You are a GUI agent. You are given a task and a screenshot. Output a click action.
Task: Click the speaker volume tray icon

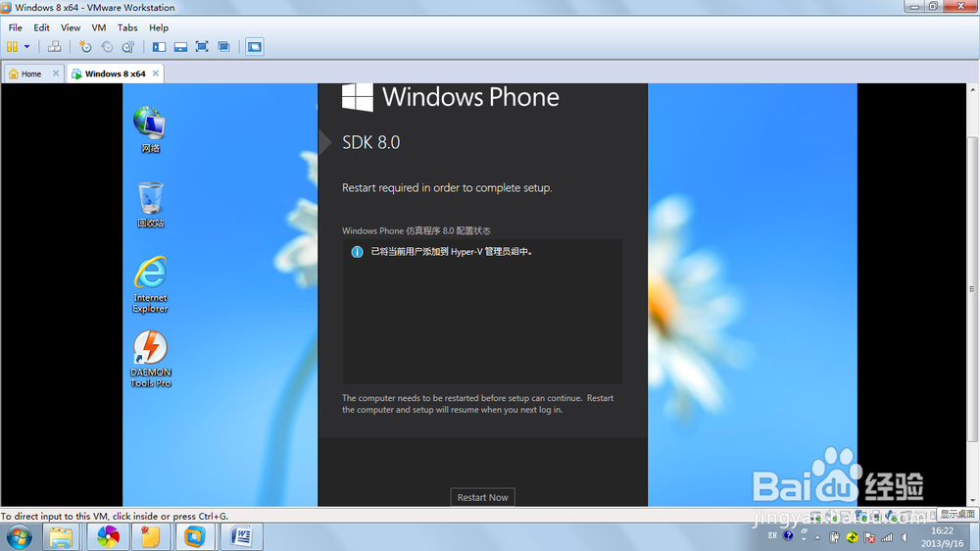[x=905, y=537]
